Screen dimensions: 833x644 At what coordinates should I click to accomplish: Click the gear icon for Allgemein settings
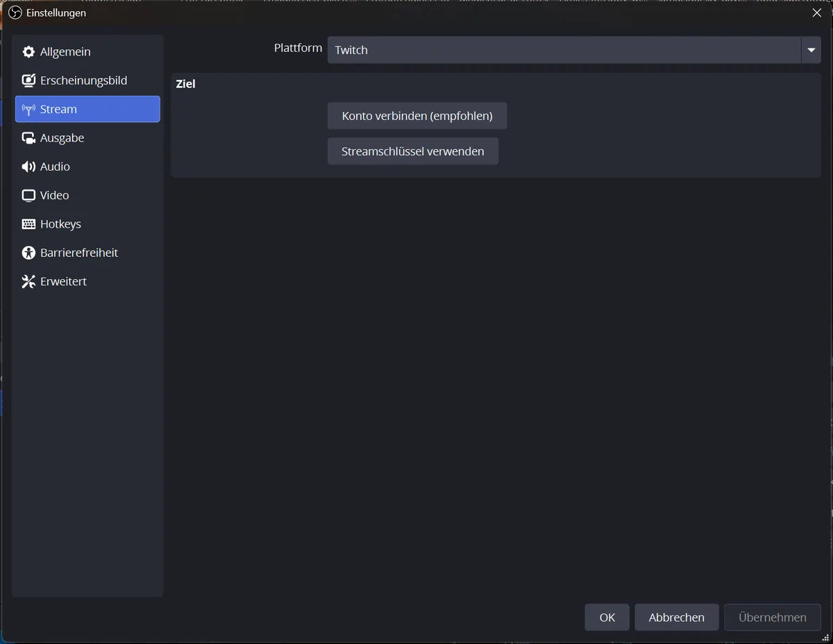tap(28, 52)
